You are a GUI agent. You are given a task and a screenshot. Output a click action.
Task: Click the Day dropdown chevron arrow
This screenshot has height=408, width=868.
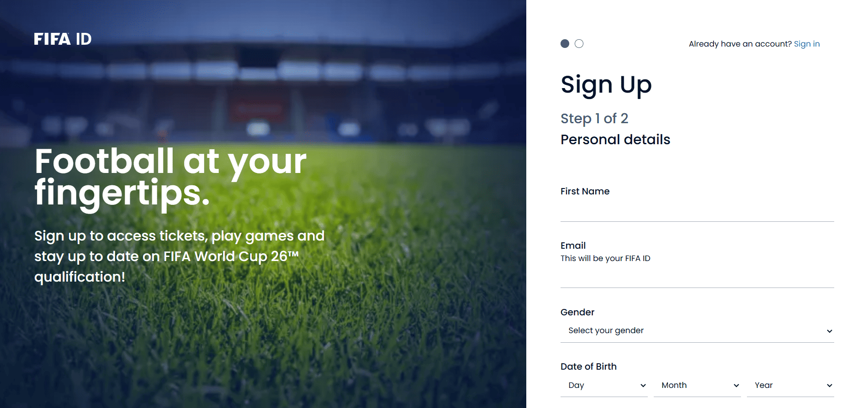point(641,385)
